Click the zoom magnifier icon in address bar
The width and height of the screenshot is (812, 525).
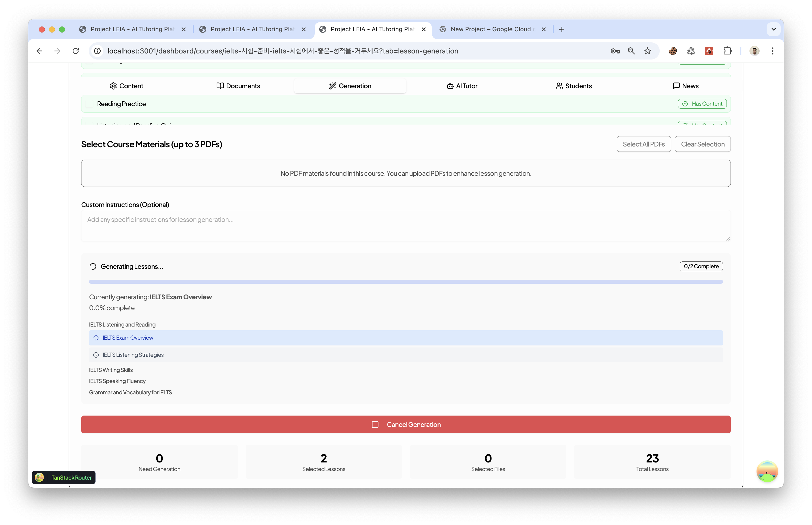coord(631,51)
